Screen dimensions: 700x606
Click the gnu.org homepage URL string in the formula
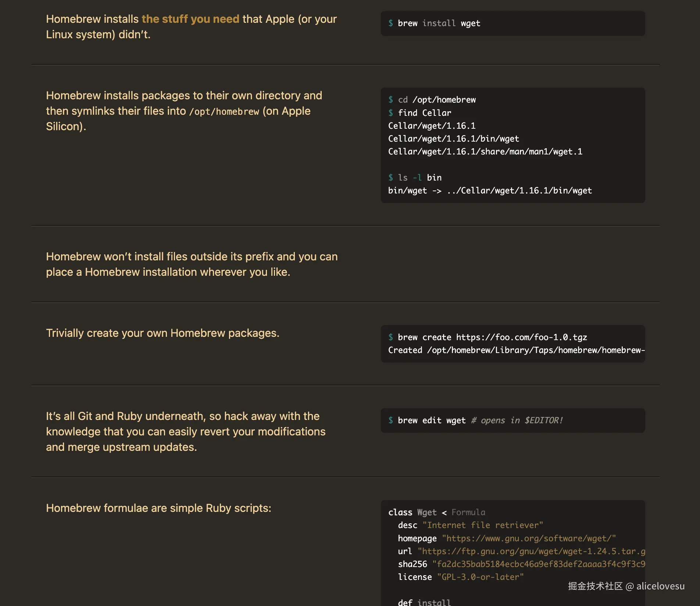point(529,538)
